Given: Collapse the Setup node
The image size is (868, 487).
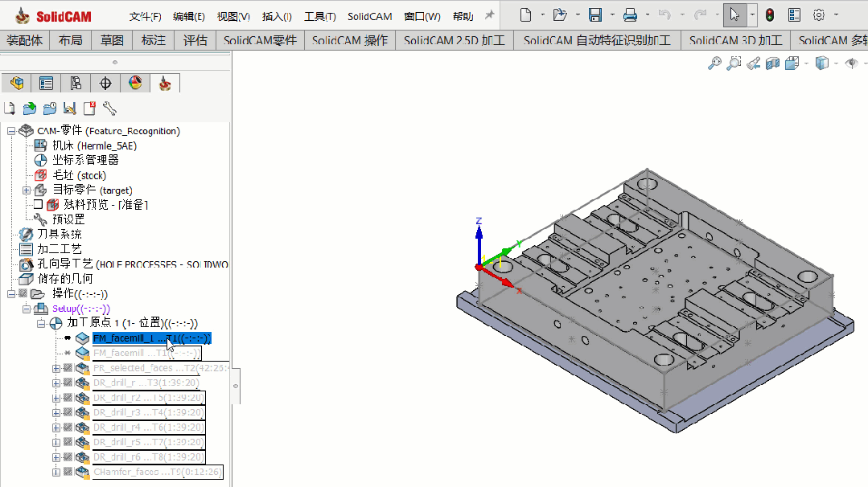Looking at the screenshot, I should (26, 309).
